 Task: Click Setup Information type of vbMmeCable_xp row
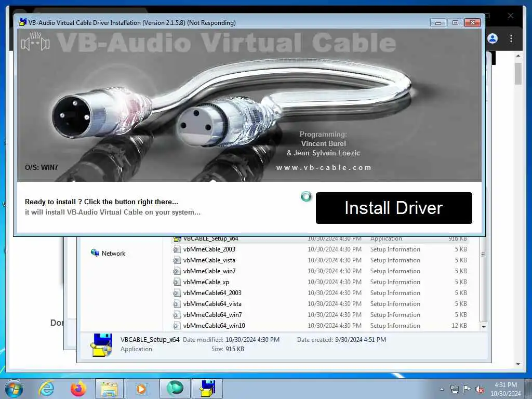click(395, 282)
